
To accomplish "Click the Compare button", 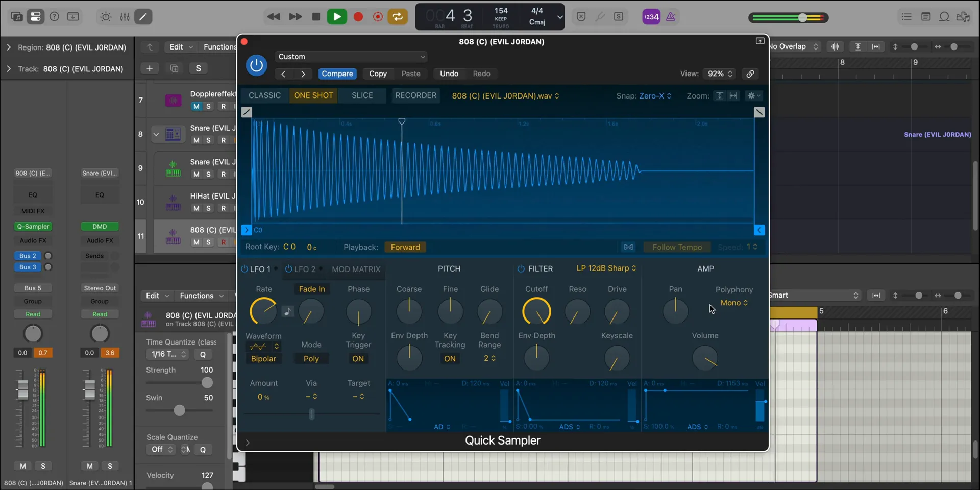I will click(x=337, y=74).
